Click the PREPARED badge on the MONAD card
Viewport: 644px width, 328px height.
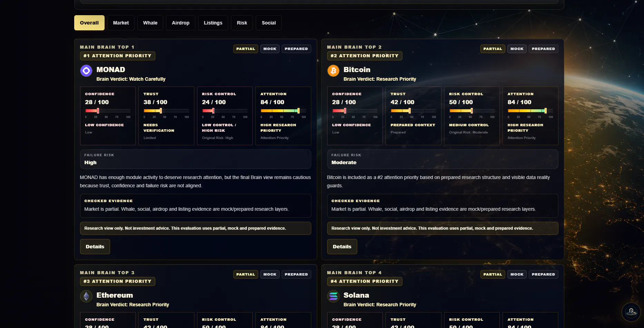pyautogui.click(x=296, y=49)
